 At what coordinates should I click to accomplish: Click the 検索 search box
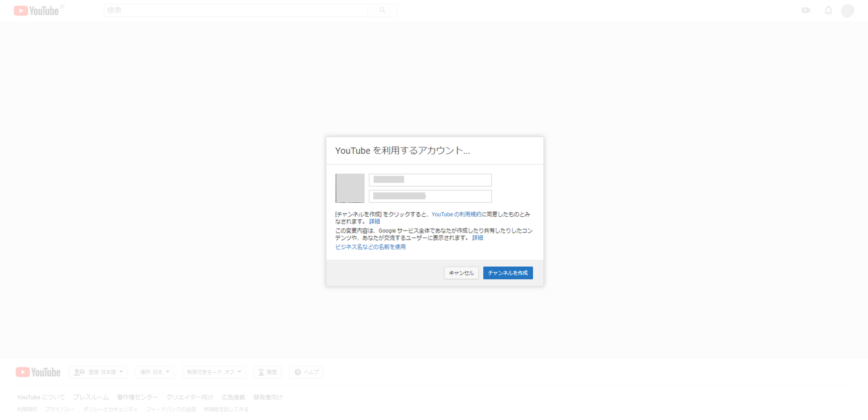(236, 10)
